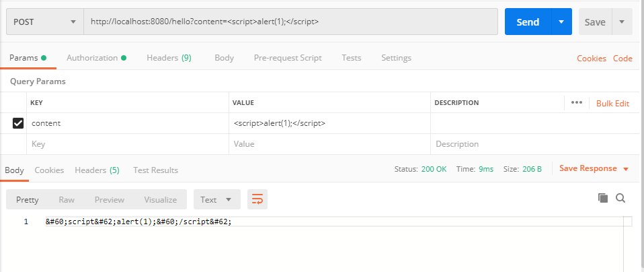Image resolution: width=644 pixels, height=272 pixels.
Task: Open the Save dropdown arrow
Action: tap(622, 22)
